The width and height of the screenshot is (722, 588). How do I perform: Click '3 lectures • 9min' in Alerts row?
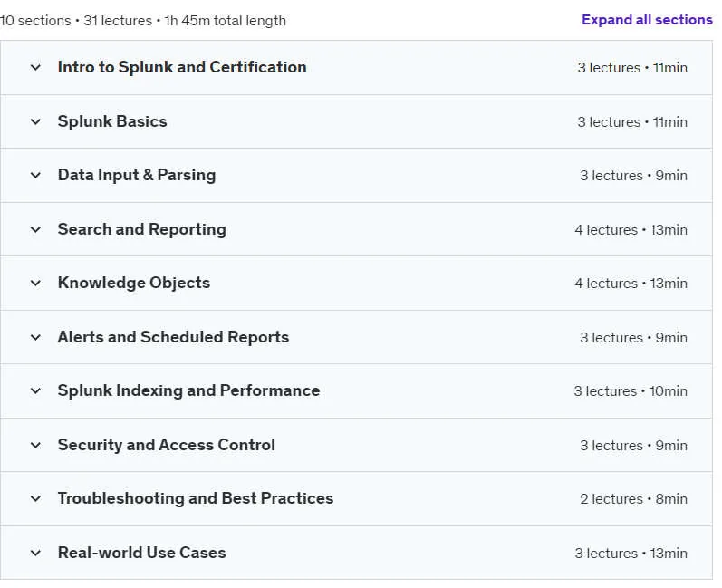[633, 338]
